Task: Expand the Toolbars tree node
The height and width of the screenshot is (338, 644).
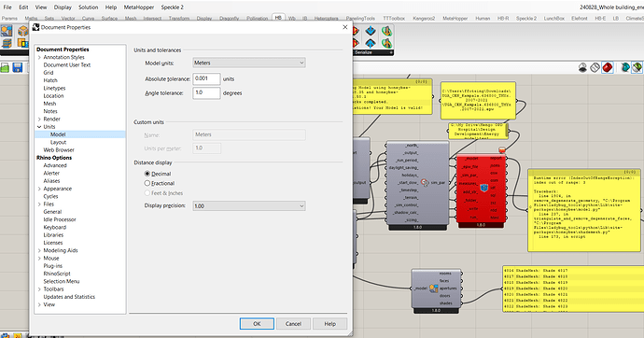Action: (x=39, y=289)
